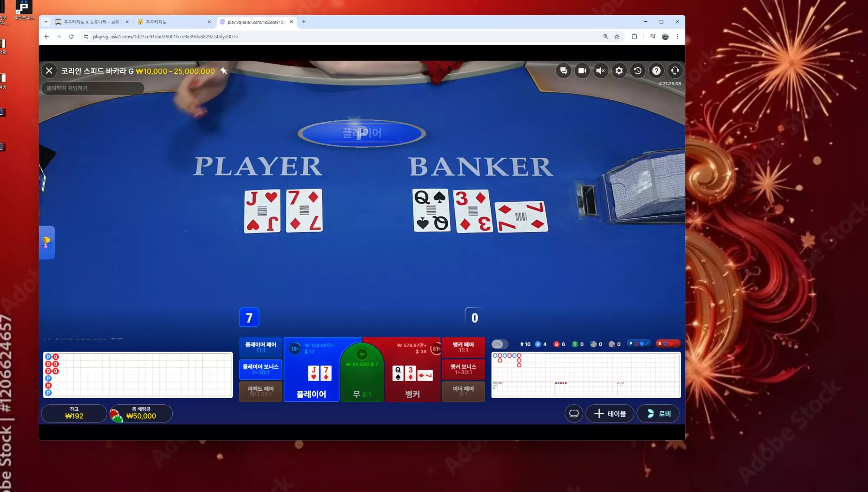Open the bead road scoreboard
868x492 pixels.
[138, 375]
